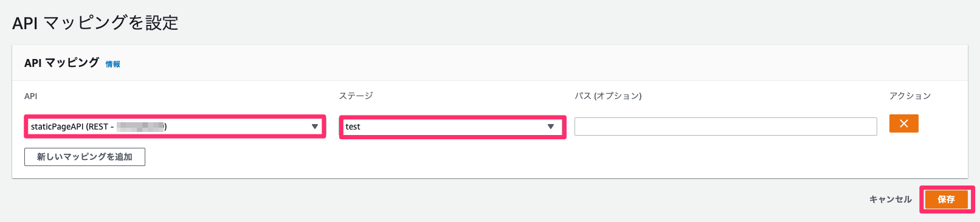980x222 pixels.
Task: Click the staticPageAPI text in API field
Action: click(x=57, y=127)
